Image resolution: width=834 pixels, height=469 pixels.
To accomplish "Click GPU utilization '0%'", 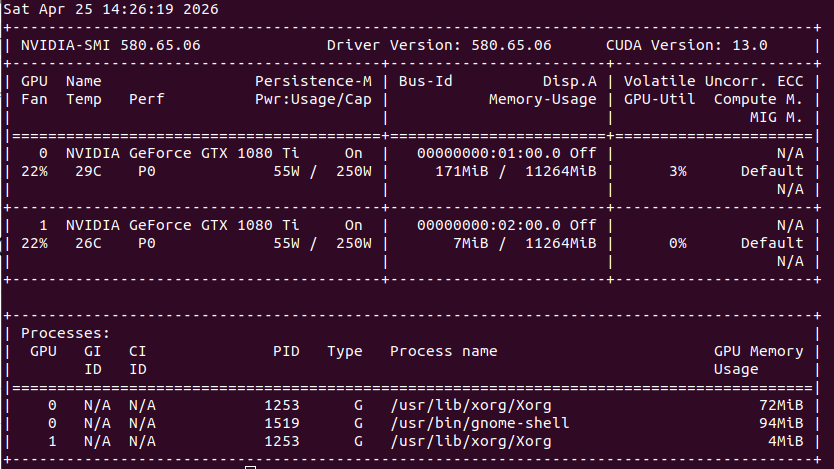I will (678, 244).
